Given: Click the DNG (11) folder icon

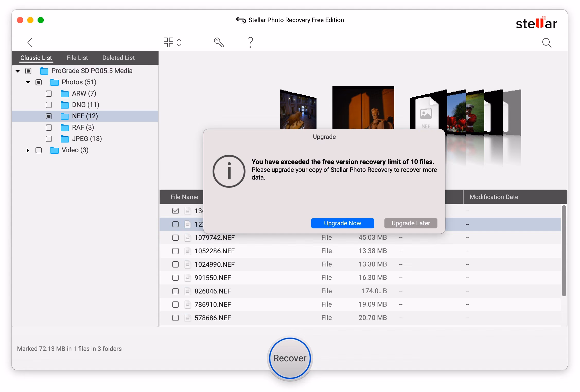Looking at the screenshot, I should pos(65,105).
